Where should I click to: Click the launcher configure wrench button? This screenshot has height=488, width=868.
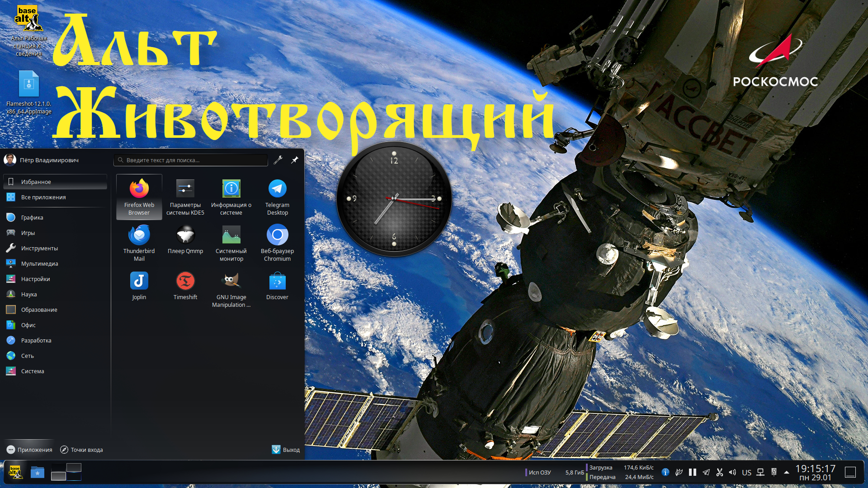pos(278,160)
